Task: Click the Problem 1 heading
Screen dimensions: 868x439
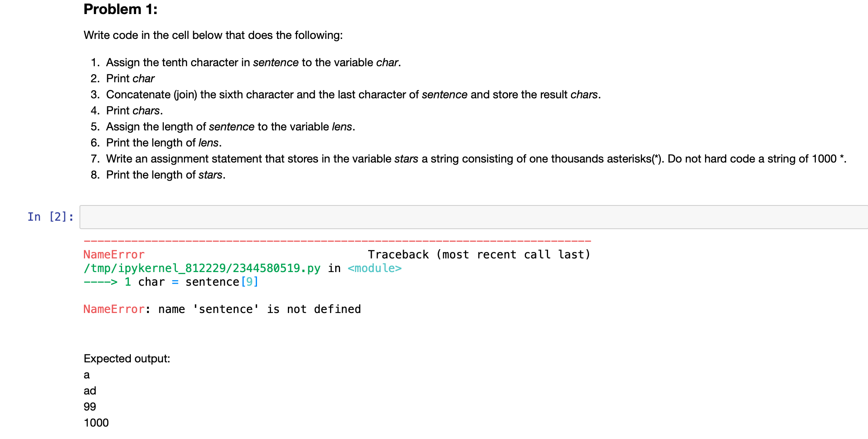Action: tap(120, 9)
